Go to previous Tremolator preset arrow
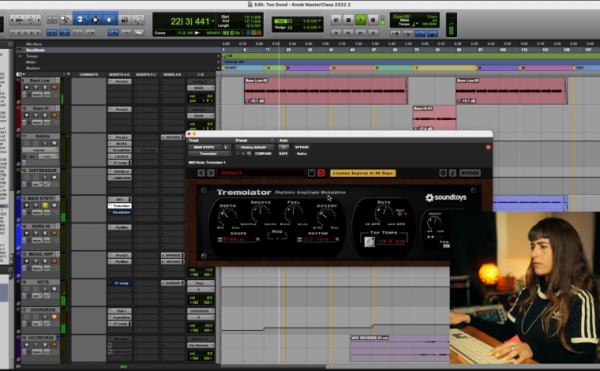This screenshot has height=371, width=600. (201, 173)
